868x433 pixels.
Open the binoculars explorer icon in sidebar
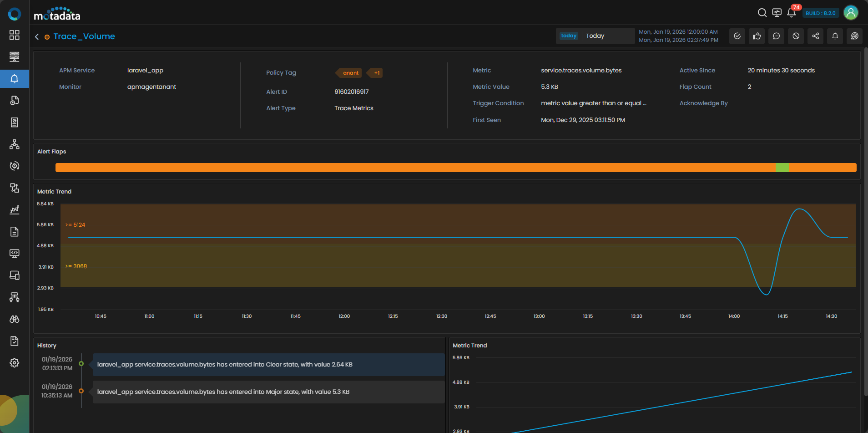pyautogui.click(x=15, y=319)
